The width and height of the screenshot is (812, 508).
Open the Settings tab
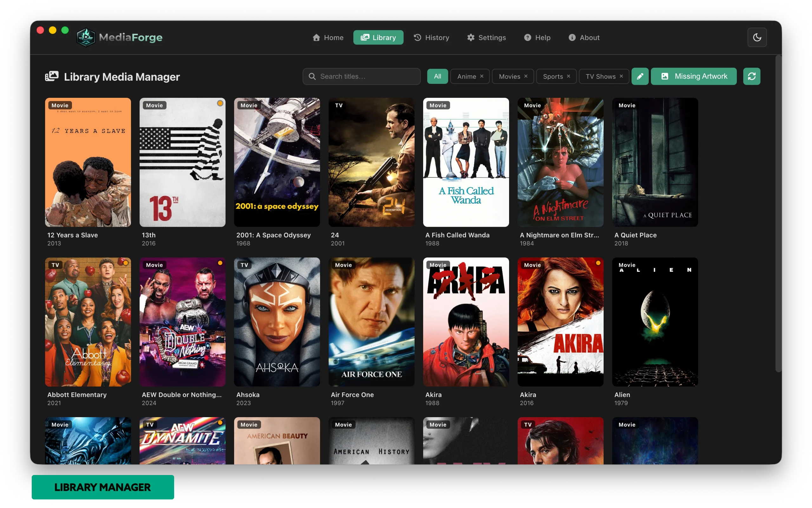pos(487,37)
